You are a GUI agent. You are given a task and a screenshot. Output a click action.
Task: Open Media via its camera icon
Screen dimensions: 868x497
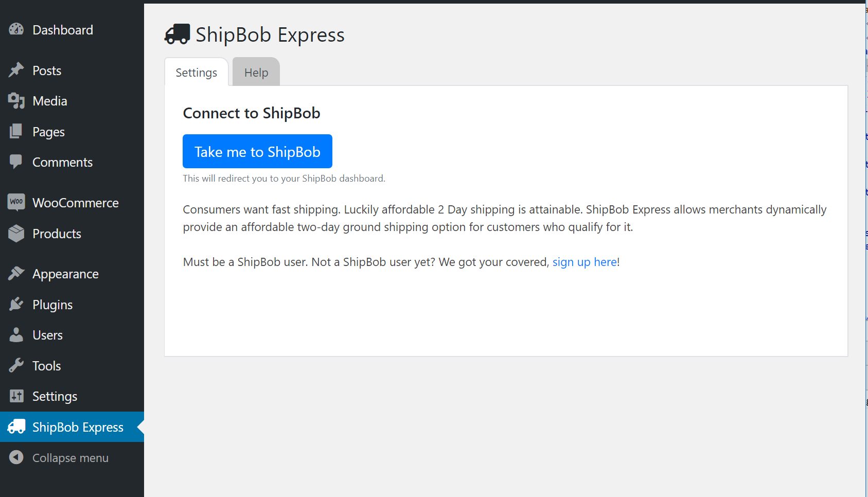click(x=16, y=101)
